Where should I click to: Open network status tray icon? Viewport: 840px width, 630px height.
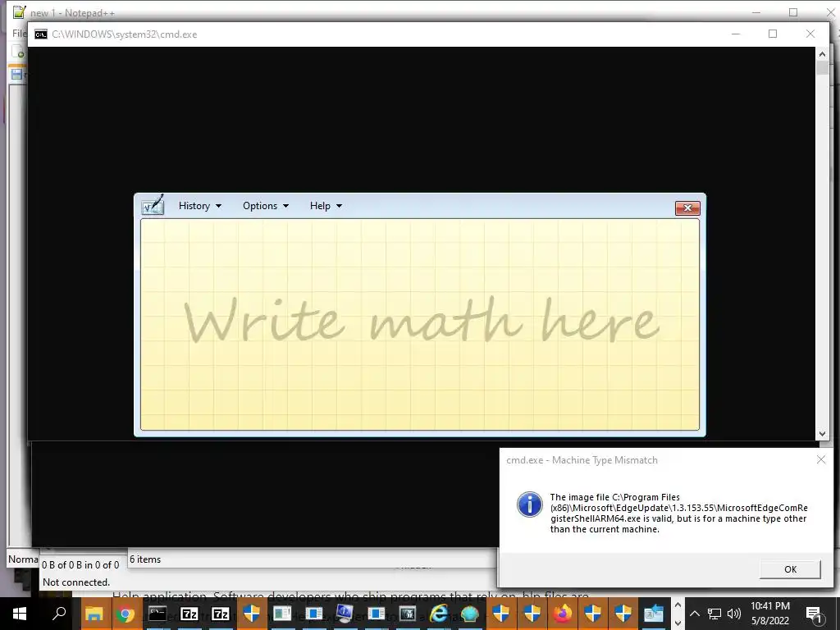[x=714, y=614]
